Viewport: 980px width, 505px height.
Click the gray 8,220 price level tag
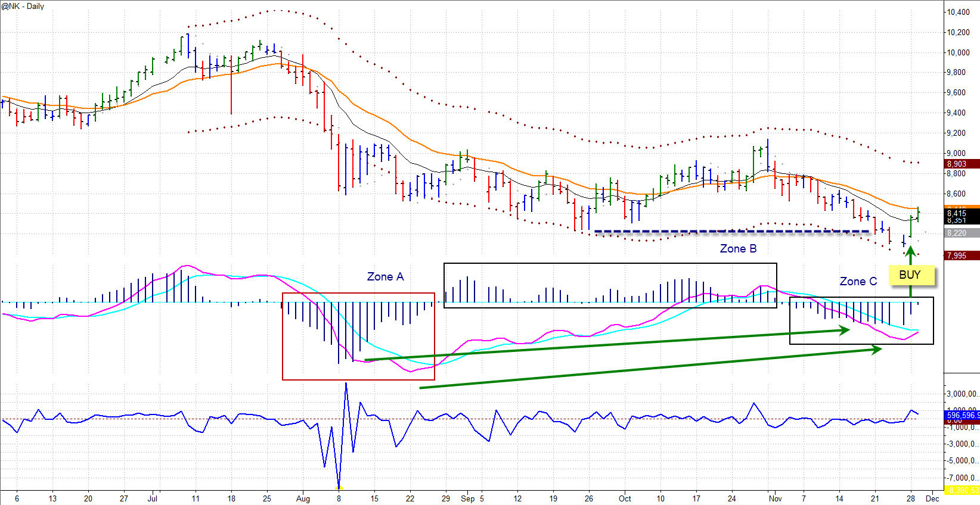click(x=957, y=233)
